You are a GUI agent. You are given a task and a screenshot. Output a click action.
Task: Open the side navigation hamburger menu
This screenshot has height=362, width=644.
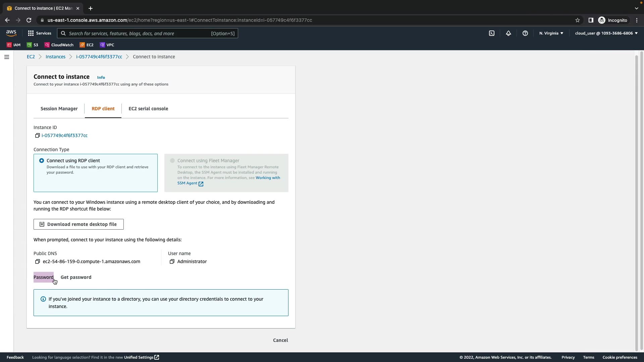click(x=6, y=57)
